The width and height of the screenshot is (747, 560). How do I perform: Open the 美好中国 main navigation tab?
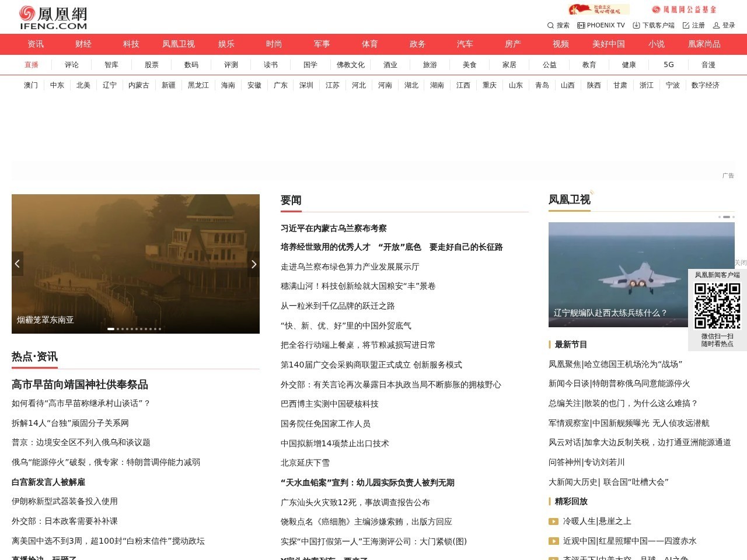coord(609,44)
